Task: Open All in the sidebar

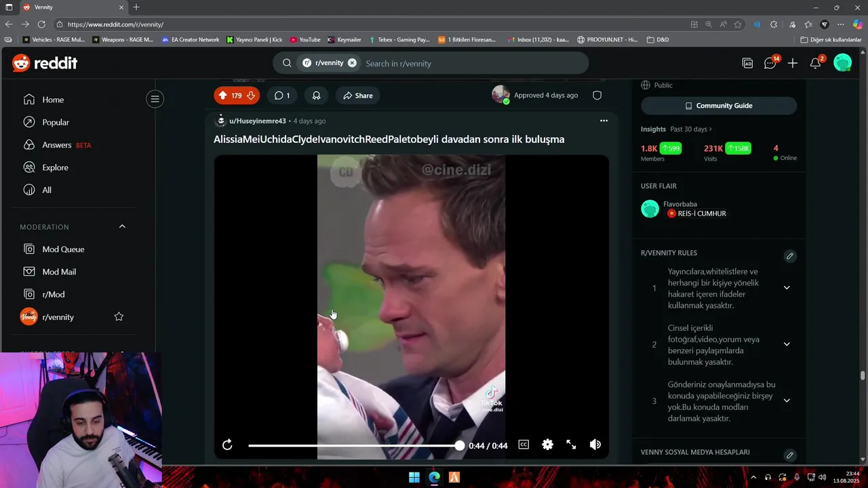Action: click(x=47, y=190)
